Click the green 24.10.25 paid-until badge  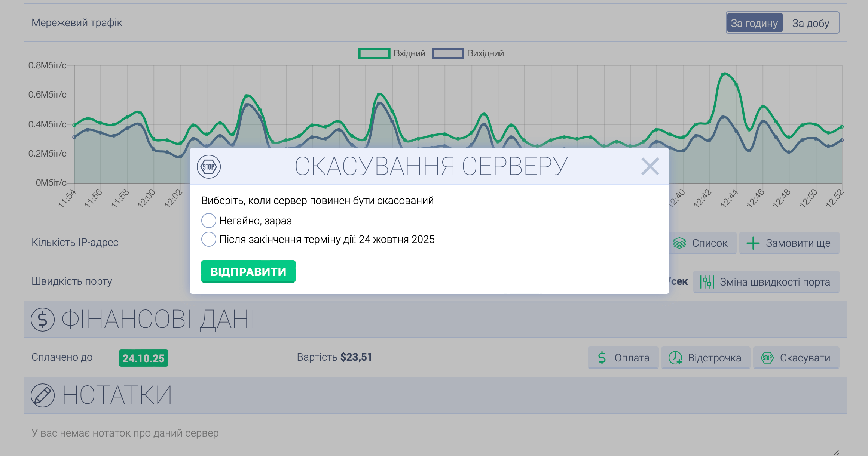coord(144,358)
